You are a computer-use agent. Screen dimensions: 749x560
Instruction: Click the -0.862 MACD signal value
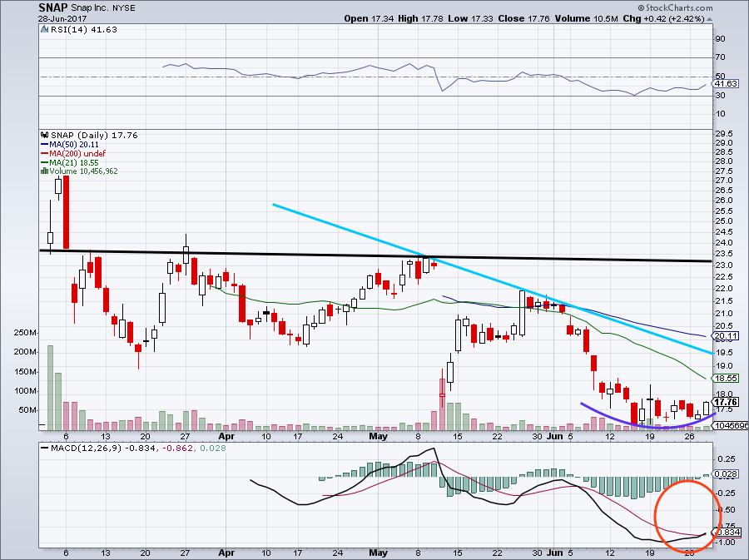178,448
